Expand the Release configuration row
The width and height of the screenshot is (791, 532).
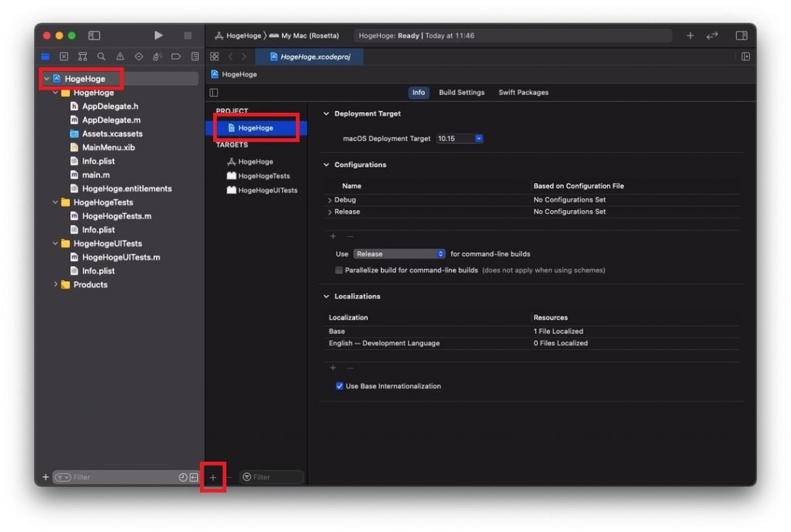click(329, 212)
